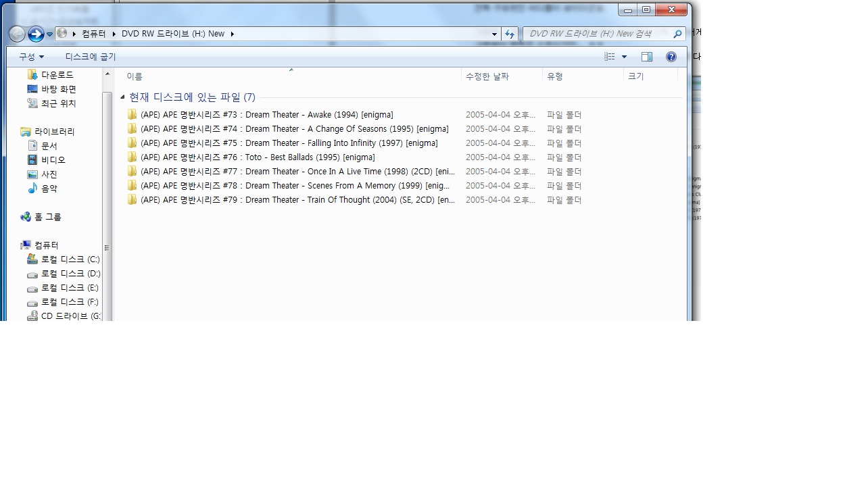Open the 구성 menu
868x500 pixels.
31,57
